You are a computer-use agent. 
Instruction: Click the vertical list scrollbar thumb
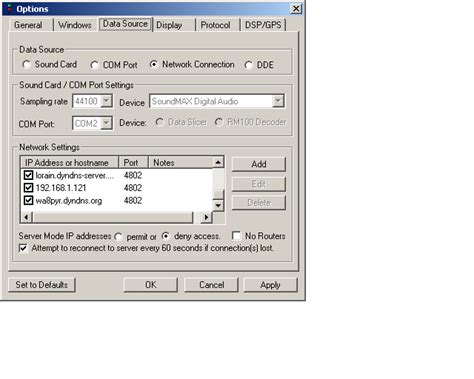[x=218, y=194]
